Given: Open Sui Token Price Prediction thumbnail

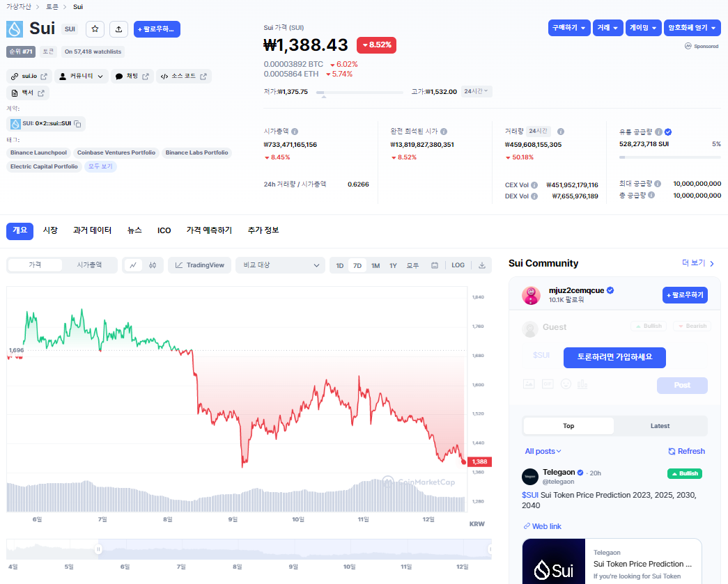Looking at the screenshot, I should click(553, 562).
